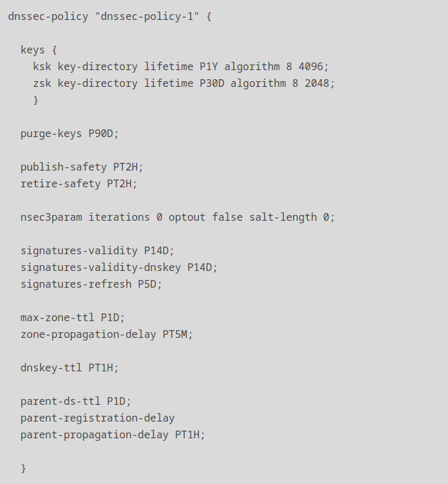Click the dnskey-ttl PT1H line
The width and height of the screenshot is (448, 484).
coord(70,368)
